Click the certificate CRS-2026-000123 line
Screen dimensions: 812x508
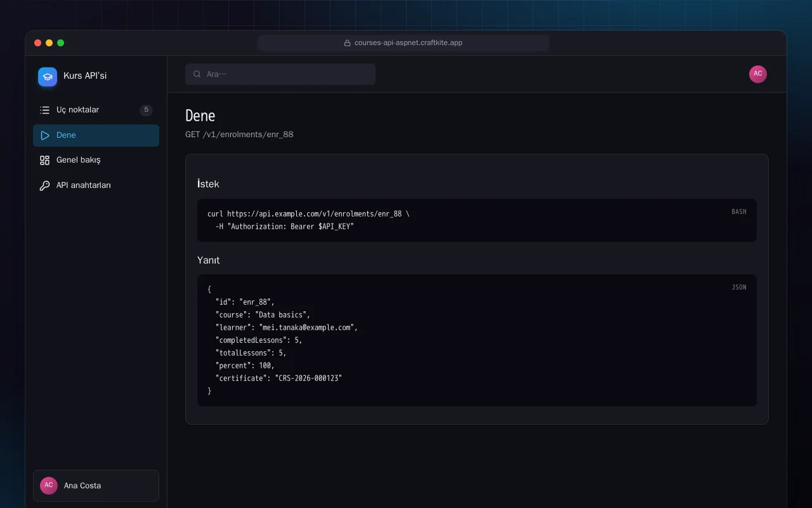[278, 378]
